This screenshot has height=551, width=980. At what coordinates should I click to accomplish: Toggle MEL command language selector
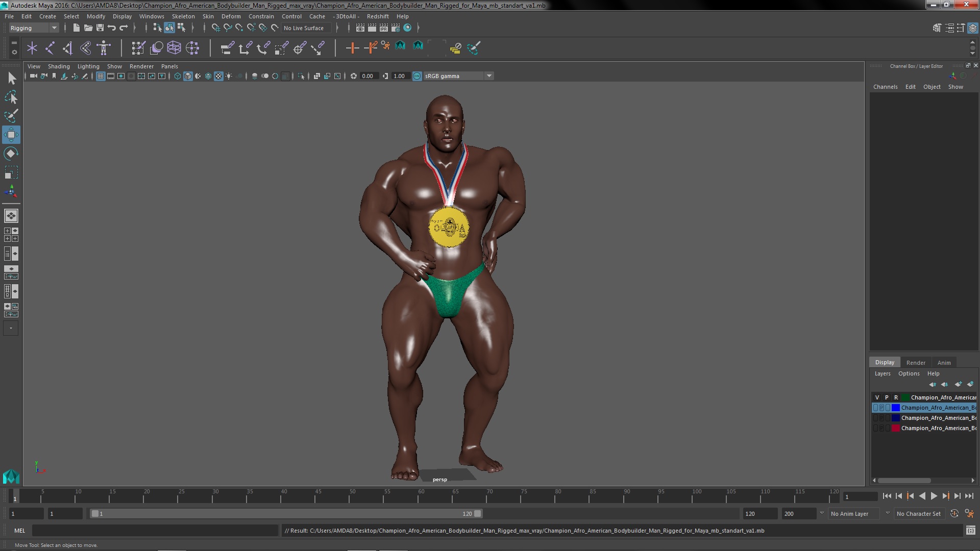pos(19,531)
